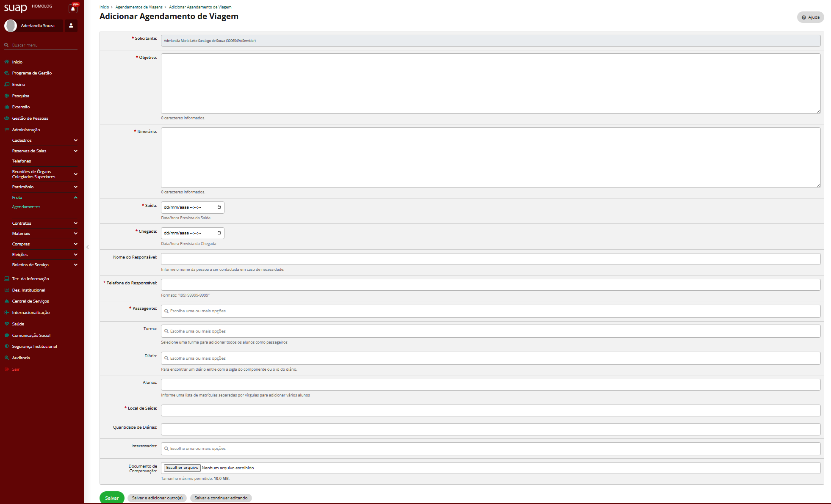Image resolution: width=831 pixels, height=504 pixels.
Task: Click the Sair logout icon
Action: click(x=7, y=369)
